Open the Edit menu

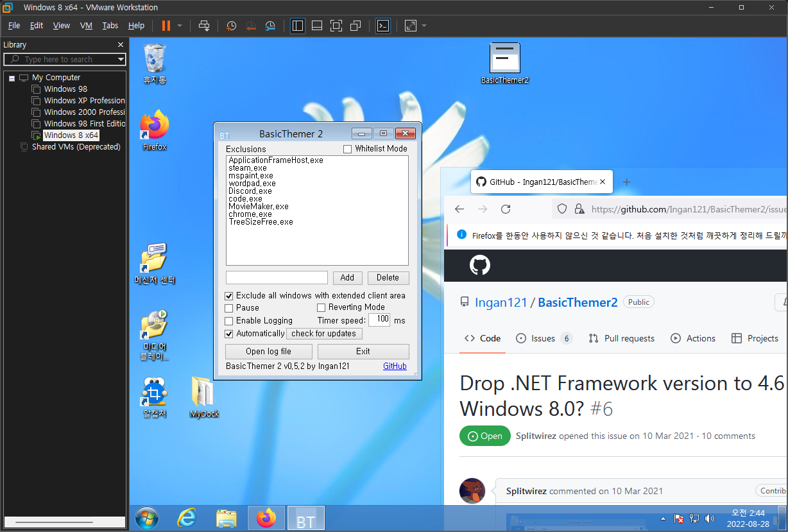click(x=37, y=26)
